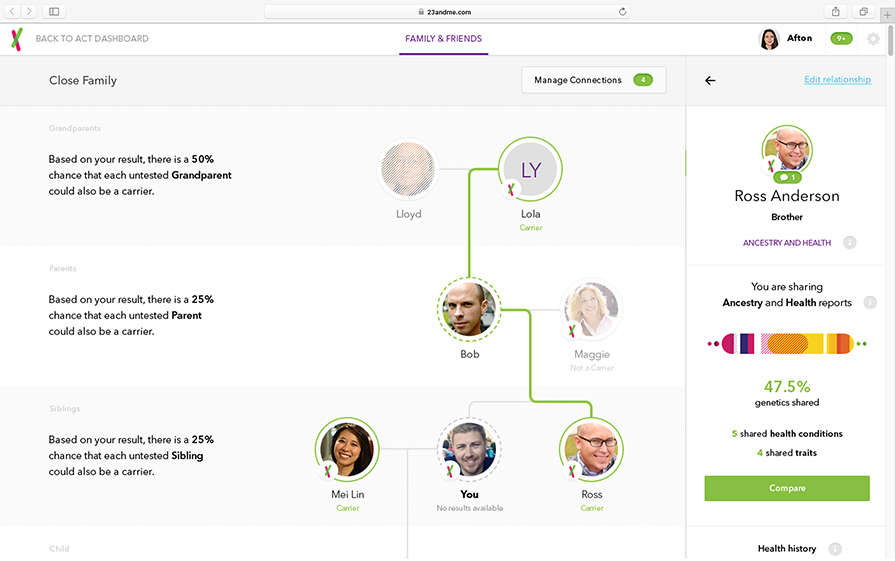Click the Edit relationship link
The width and height of the screenshot is (895, 561).
point(837,79)
